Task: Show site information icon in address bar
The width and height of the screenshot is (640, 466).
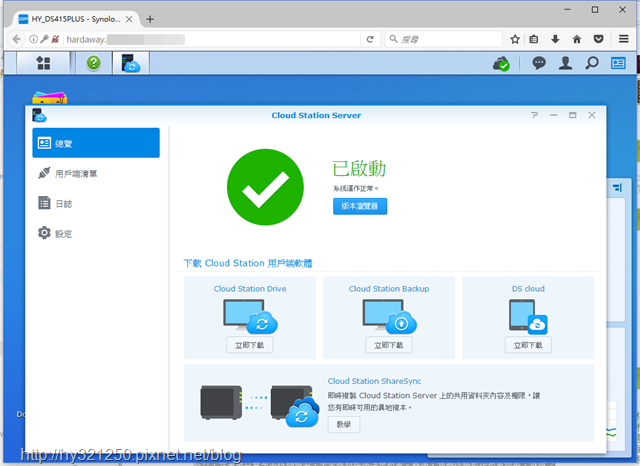Action: tap(33, 39)
